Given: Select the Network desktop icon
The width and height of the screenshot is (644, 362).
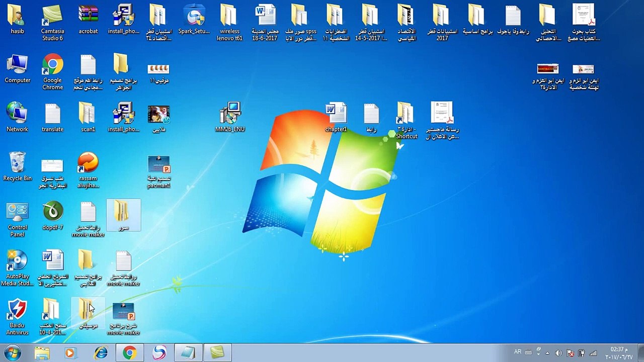Looking at the screenshot, I should tap(17, 117).
